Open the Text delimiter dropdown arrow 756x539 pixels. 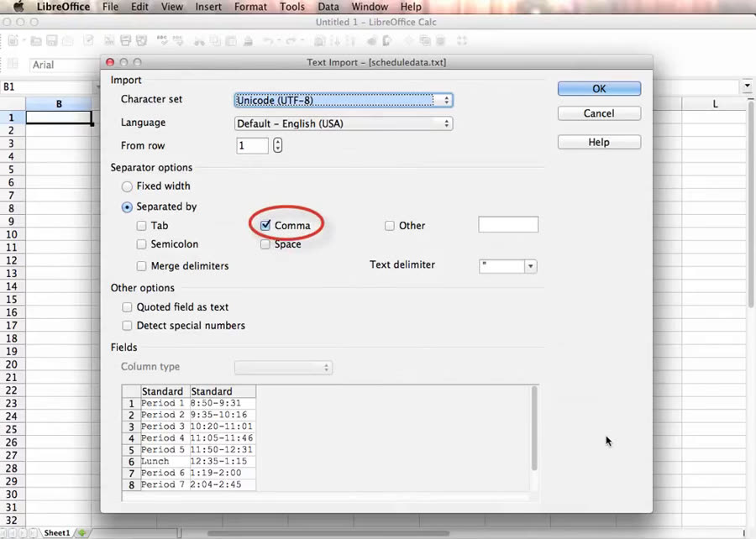[x=530, y=266]
